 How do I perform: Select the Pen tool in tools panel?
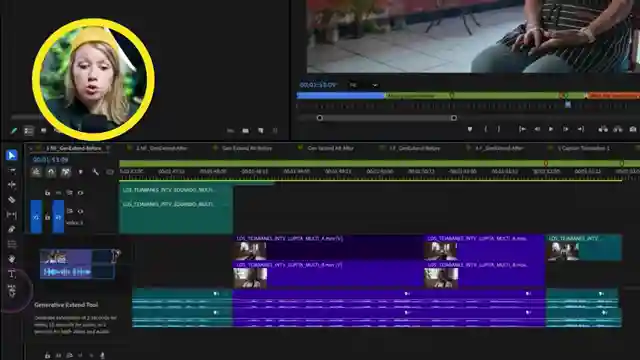click(12, 229)
